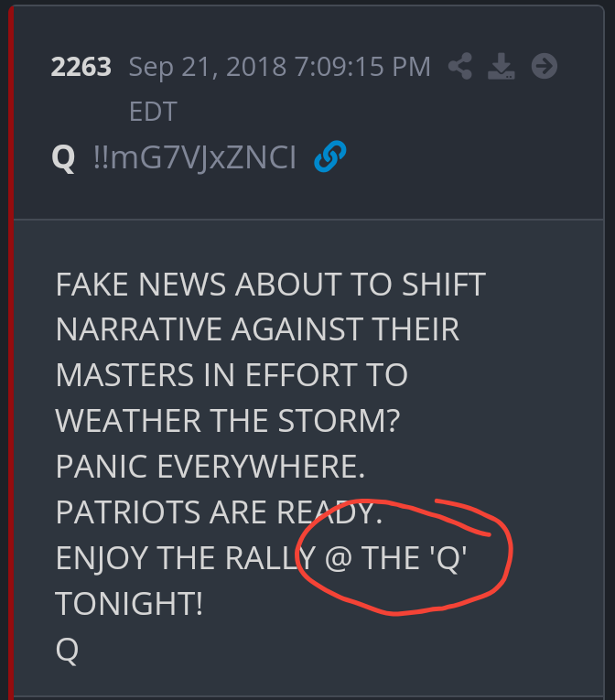This screenshot has height=700, width=615.
Task: Click the line MASTERS IN EFFORT TO
Action: pos(232,375)
